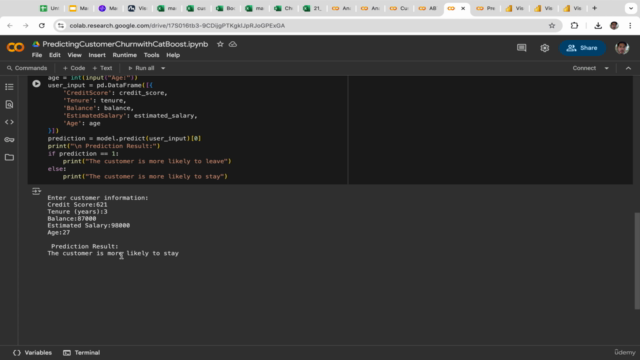This screenshot has height=360, width=640.
Task: Expand the Run all dropdown arrow
Action: point(163,68)
